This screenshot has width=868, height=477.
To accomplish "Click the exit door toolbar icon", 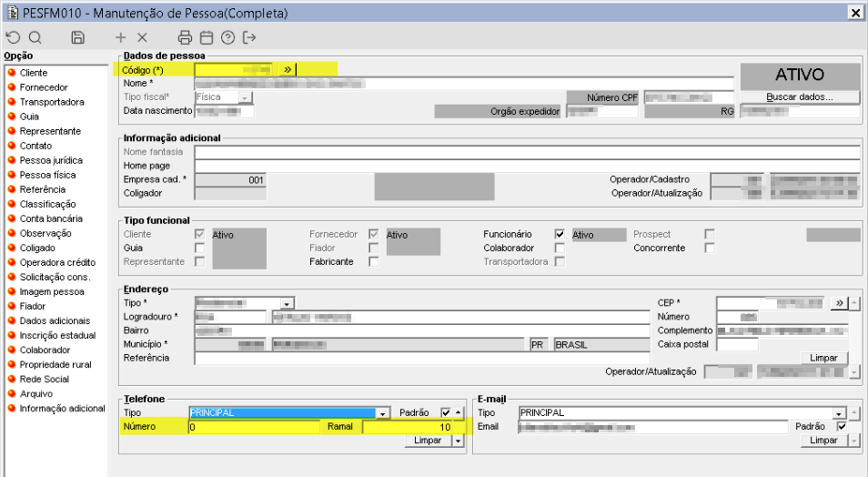I will point(249,37).
